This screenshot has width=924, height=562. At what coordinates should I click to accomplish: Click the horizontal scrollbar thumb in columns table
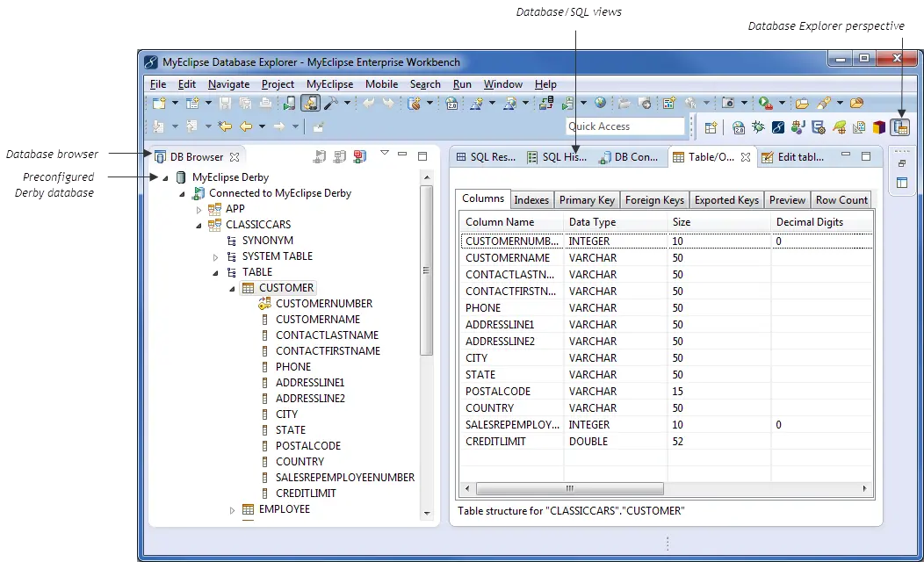pyautogui.click(x=570, y=489)
